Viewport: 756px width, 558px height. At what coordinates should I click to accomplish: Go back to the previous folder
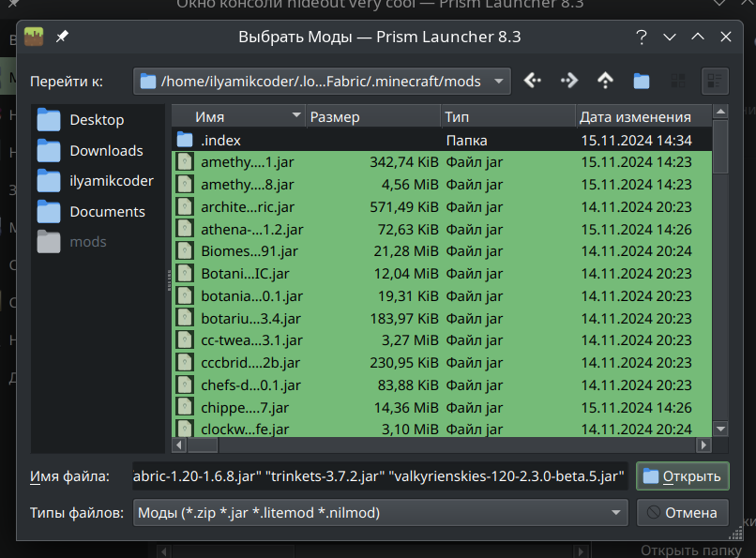(533, 82)
